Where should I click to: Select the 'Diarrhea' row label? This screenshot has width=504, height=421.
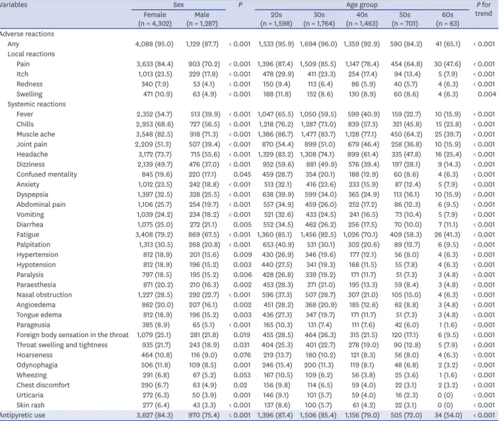point(30,224)
